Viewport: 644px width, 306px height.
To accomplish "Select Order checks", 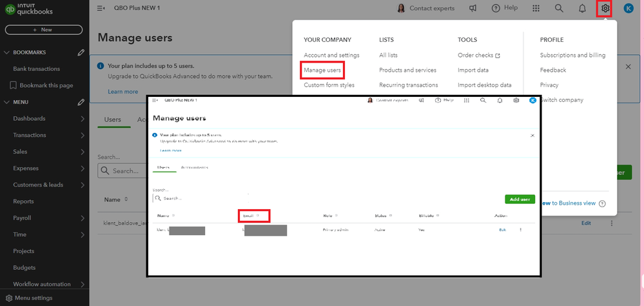I will (x=479, y=55).
